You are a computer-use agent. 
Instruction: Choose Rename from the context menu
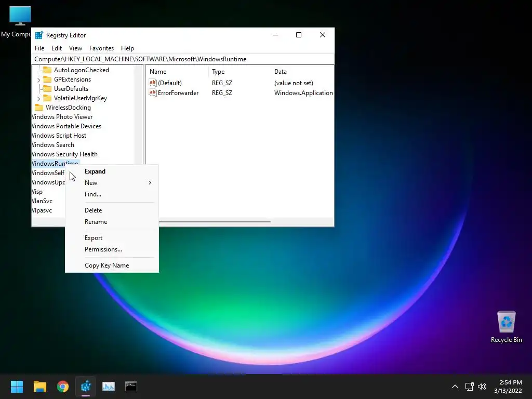(x=96, y=221)
